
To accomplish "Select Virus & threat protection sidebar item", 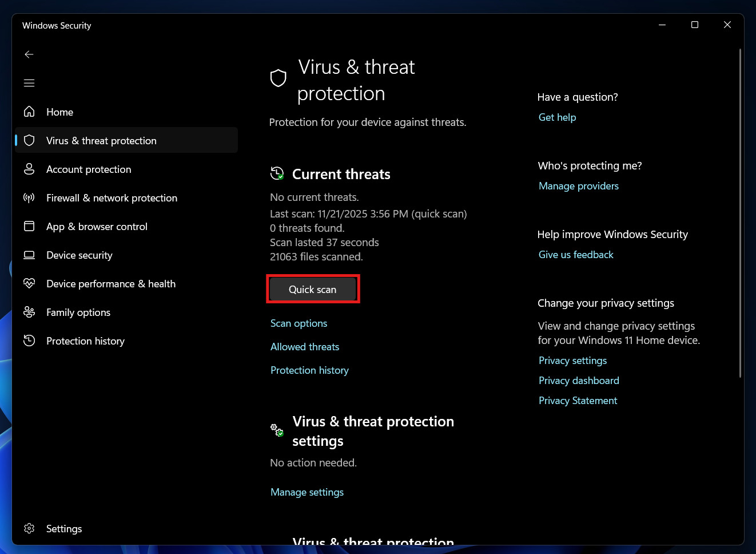I will point(101,141).
